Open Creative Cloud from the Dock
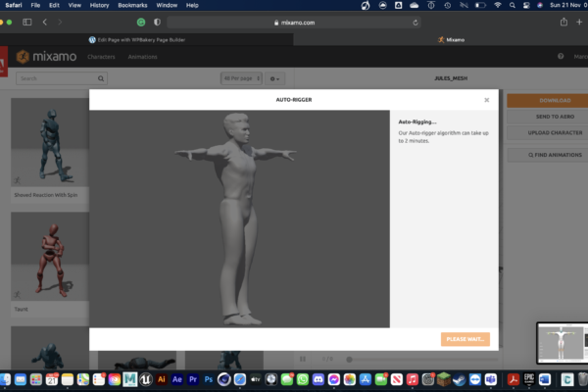Viewport: 588px width, 392px height. pos(115,379)
